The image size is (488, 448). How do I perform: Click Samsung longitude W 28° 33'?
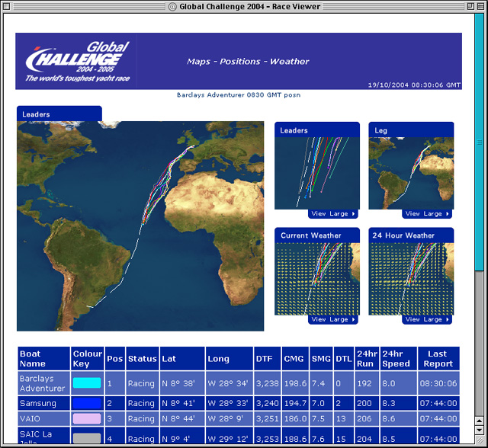pos(228,404)
